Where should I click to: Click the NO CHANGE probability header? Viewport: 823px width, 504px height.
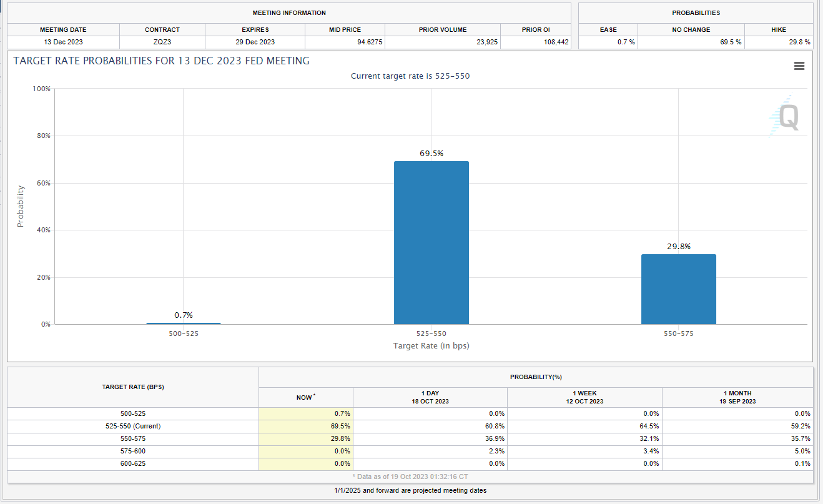click(691, 29)
